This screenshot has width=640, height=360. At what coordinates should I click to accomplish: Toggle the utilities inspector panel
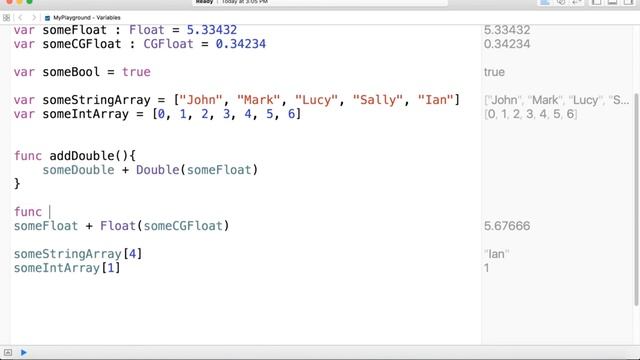pos(628,2)
